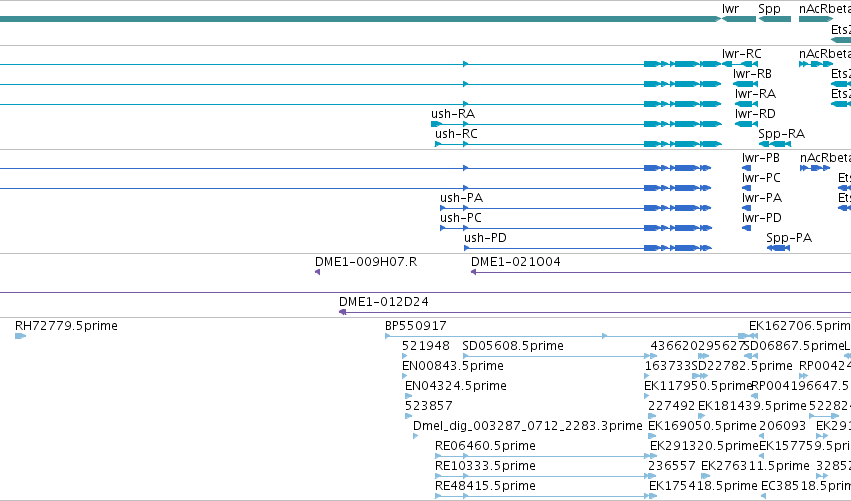Select the EK117950.5prime EST label

[698, 386]
